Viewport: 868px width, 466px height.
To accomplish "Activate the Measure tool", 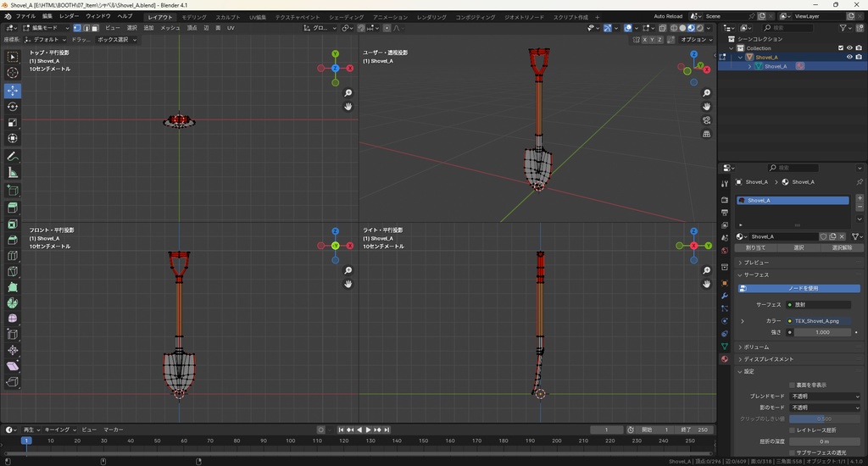I will pos(13,173).
